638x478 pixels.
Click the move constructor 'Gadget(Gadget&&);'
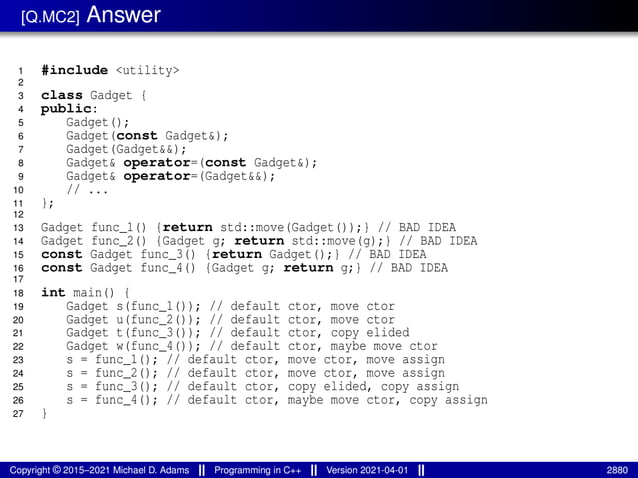click(126, 149)
